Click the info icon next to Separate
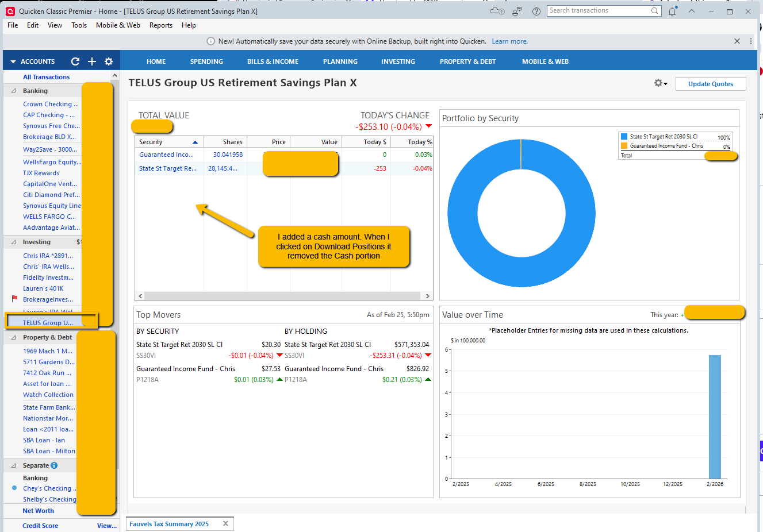This screenshot has height=532, width=763. pyautogui.click(x=54, y=465)
